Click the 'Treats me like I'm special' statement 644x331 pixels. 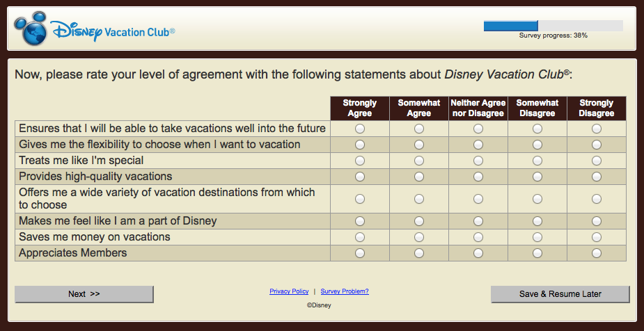(81, 161)
